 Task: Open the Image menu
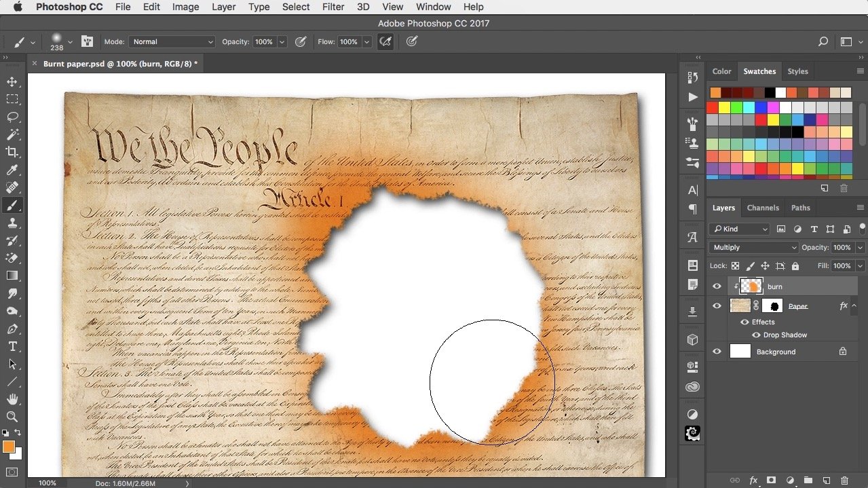pos(185,7)
